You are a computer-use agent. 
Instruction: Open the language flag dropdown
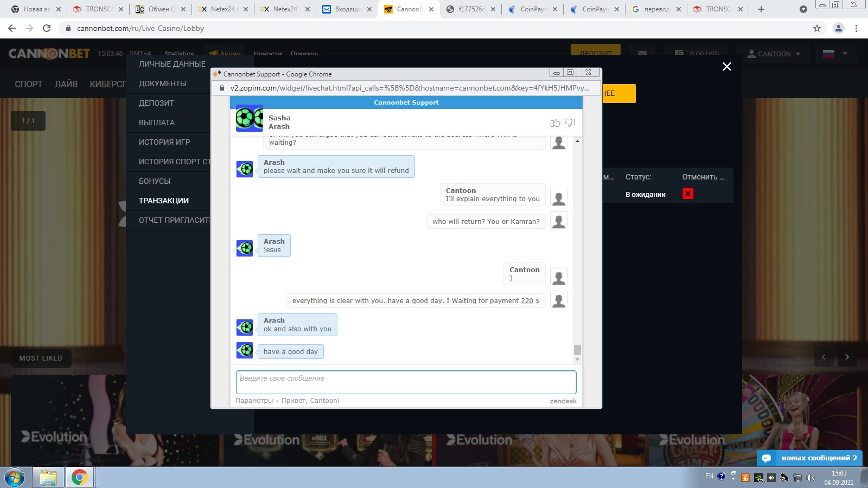pos(835,54)
